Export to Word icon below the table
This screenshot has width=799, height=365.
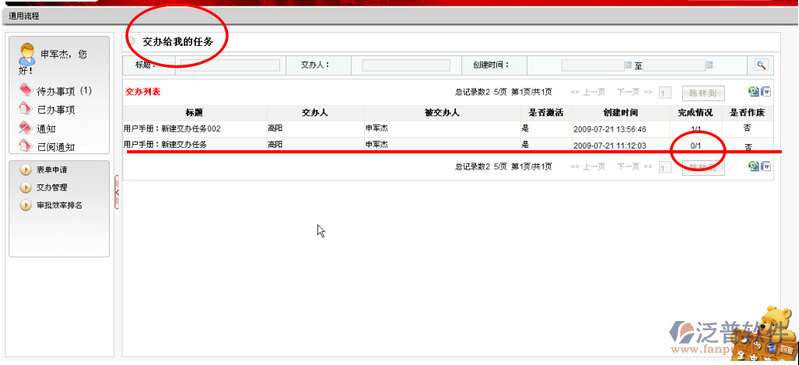pyautogui.click(x=766, y=166)
